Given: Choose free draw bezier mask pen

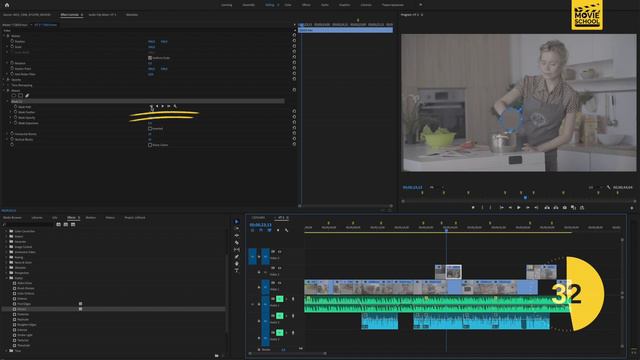Looking at the screenshot, I should click(x=27, y=96).
